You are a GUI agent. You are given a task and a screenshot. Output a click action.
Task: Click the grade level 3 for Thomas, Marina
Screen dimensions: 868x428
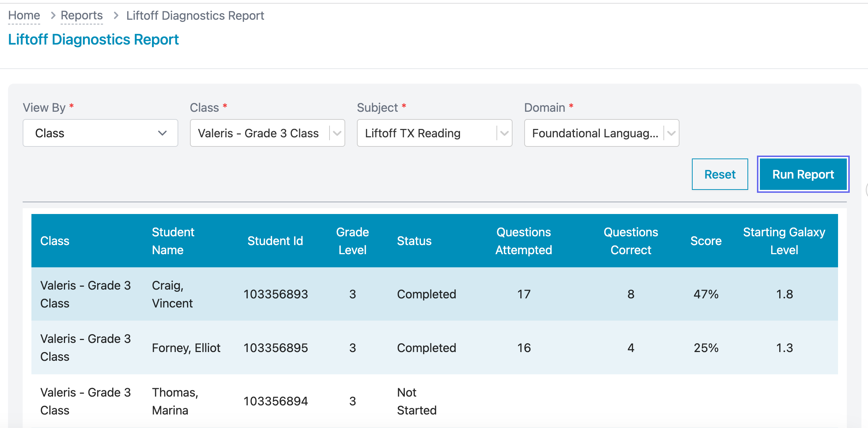353,401
